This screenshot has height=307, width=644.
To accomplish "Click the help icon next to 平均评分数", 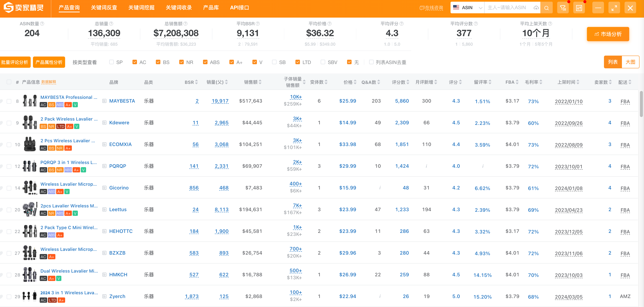I will 476,24.
